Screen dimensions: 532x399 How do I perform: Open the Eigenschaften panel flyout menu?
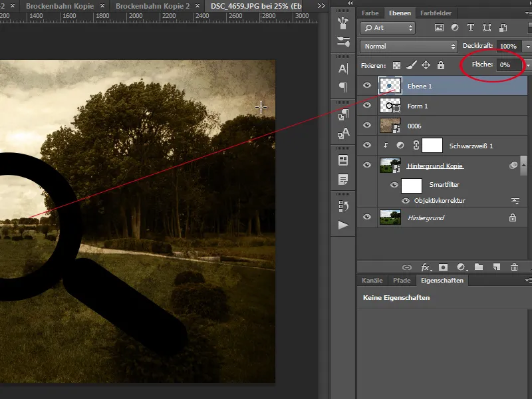pos(528,280)
